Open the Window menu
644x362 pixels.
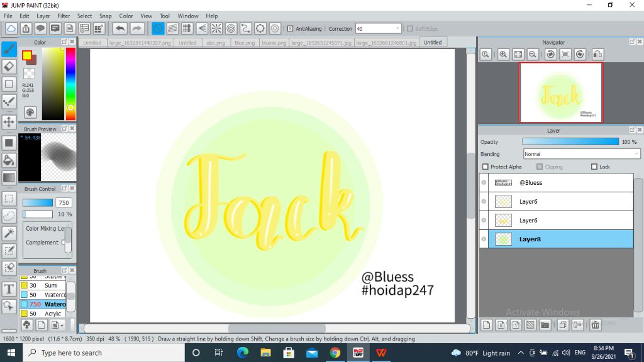pos(187,16)
